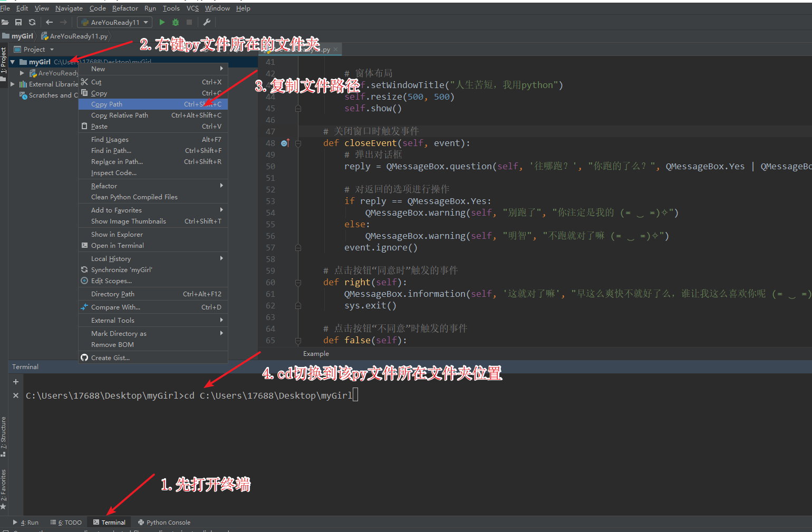This screenshot has width=812, height=532.
Task: Click Inspect Code...
Action: click(x=153, y=172)
